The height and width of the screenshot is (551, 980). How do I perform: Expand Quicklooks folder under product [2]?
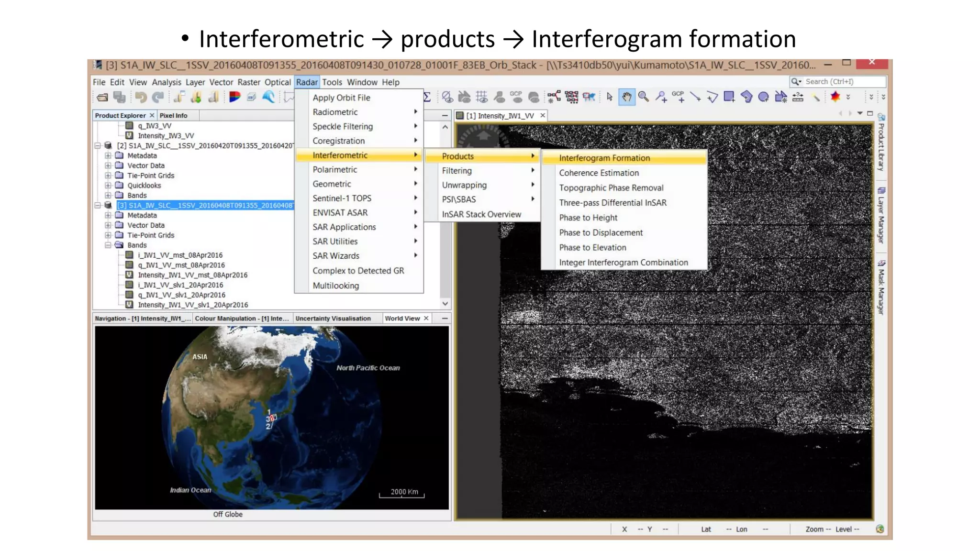pos(108,185)
